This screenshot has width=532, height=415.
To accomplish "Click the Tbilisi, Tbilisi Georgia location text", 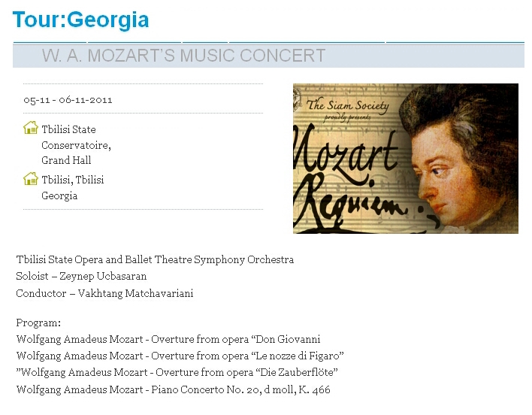I will click(x=73, y=187).
